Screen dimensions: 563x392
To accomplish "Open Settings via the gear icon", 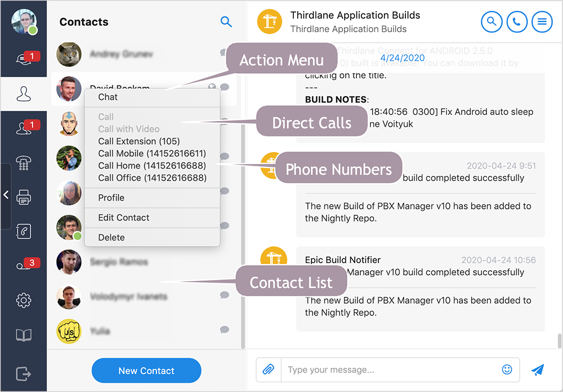I will click(23, 300).
